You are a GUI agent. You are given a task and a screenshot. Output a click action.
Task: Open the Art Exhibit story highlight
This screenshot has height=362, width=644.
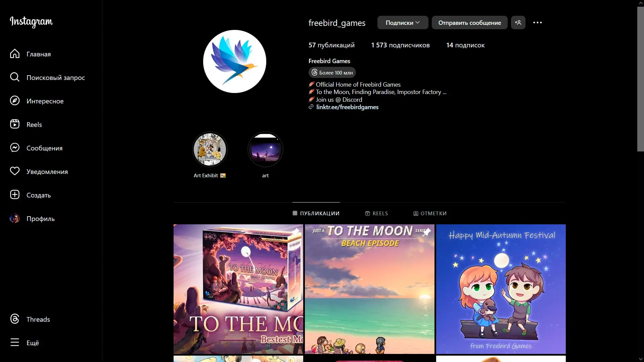click(210, 150)
